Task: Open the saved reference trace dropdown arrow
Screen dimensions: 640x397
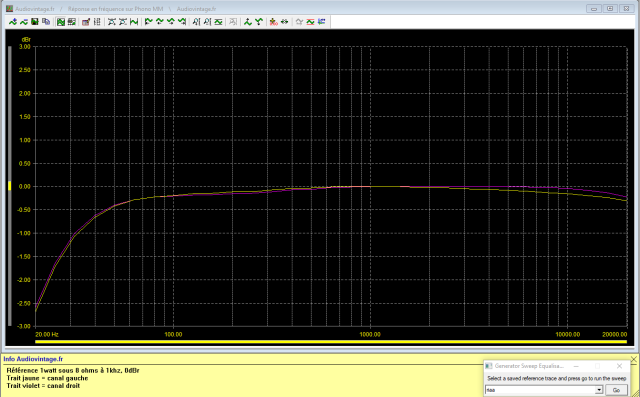Action: tap(599, 390)
